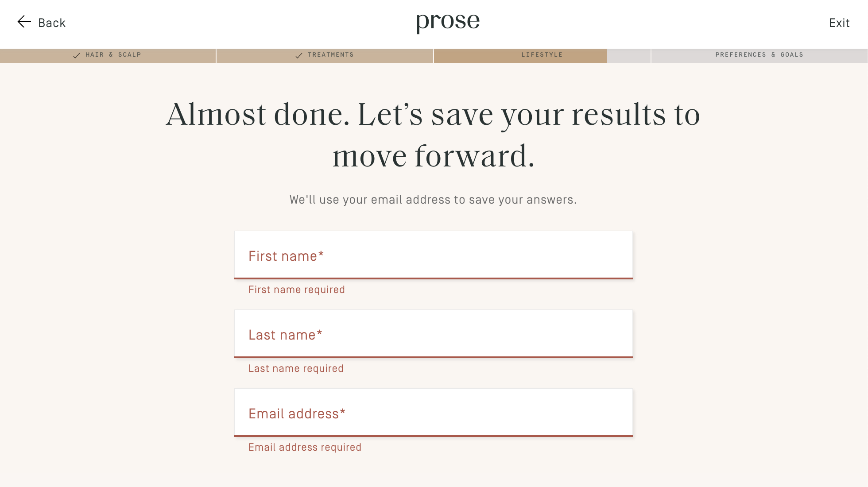Jump to Preferences & Goals step

pos(759,55)
